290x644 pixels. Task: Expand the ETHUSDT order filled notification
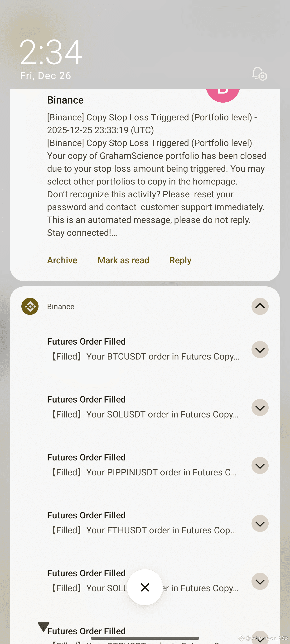point(260,524)
